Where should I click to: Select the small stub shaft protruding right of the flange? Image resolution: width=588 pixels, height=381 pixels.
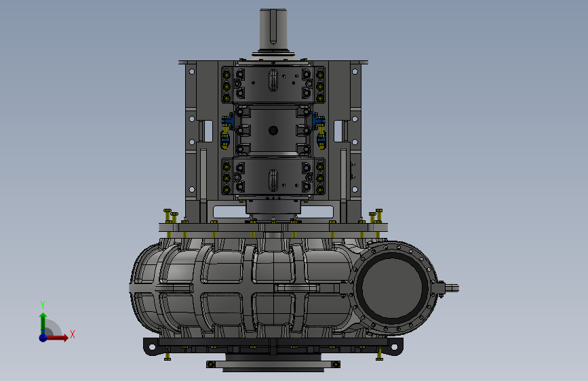pyautogui.click(x=452, y=288)
